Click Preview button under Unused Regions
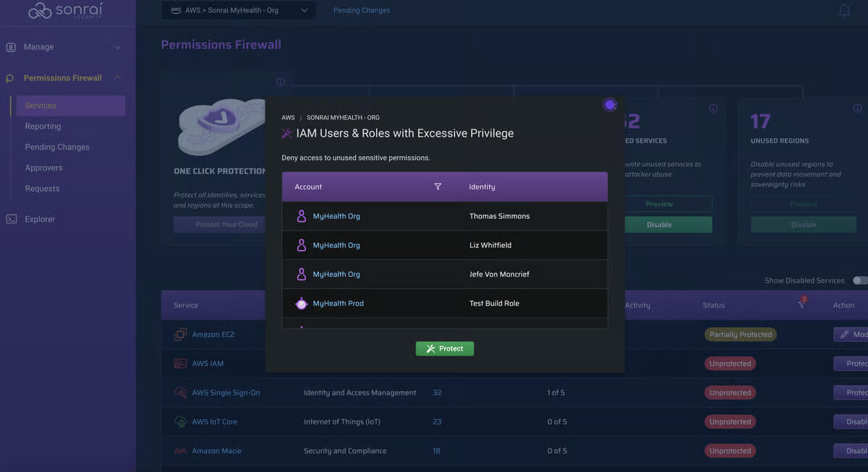 tap(803, 204)
